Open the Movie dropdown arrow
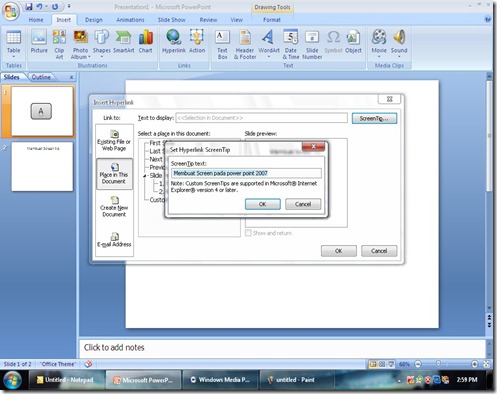This screenshot has height=394, width=497. coord(379,57)
